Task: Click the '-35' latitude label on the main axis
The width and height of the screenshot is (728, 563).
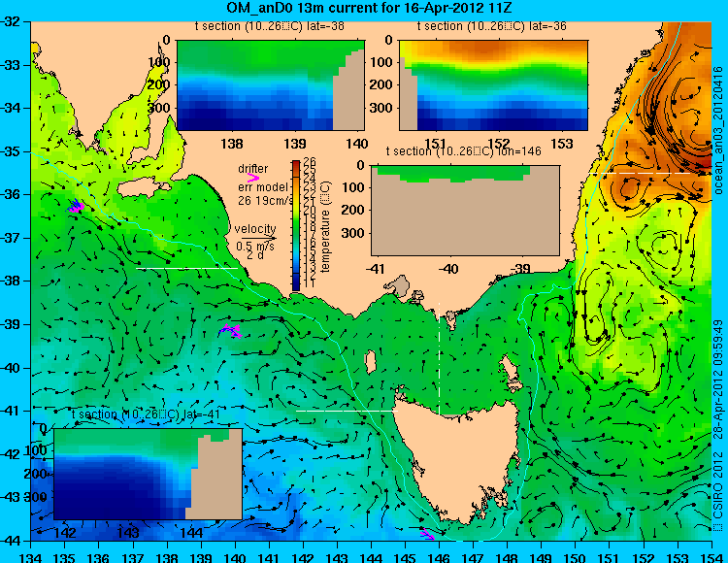Action: tap(11, 151)
